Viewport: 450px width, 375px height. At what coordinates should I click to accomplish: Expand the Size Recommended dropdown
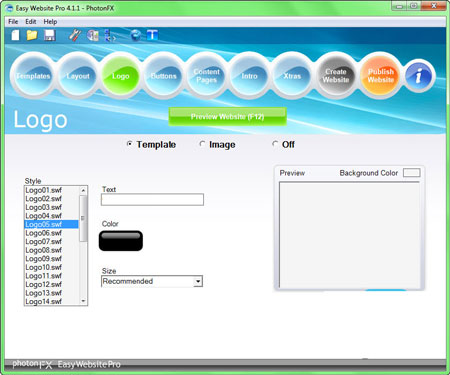coord(198,281)
